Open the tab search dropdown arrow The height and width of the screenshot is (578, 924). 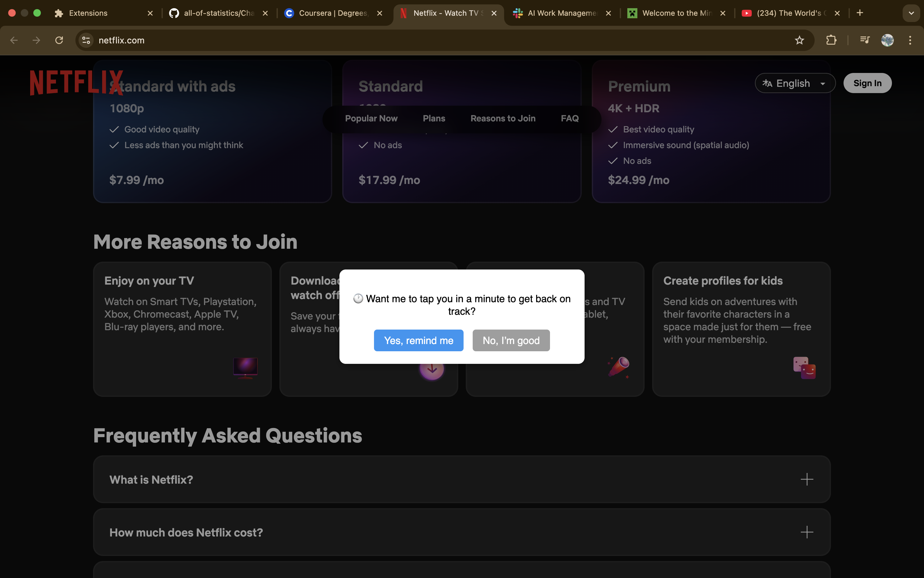coord(911,13)
